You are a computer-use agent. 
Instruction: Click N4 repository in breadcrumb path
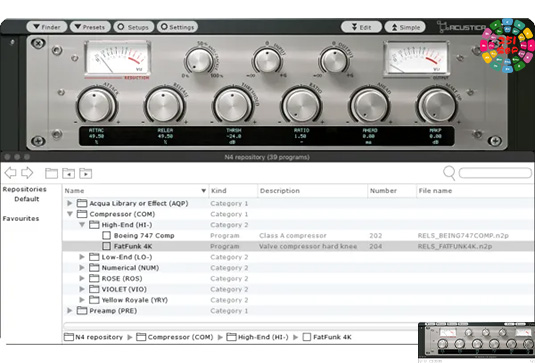[x=93, y=337]
